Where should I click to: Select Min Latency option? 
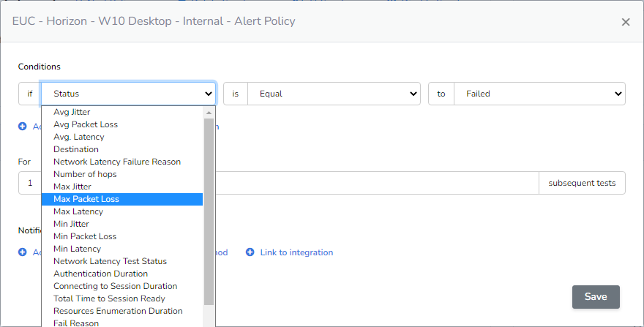click(x=122, y=249)
